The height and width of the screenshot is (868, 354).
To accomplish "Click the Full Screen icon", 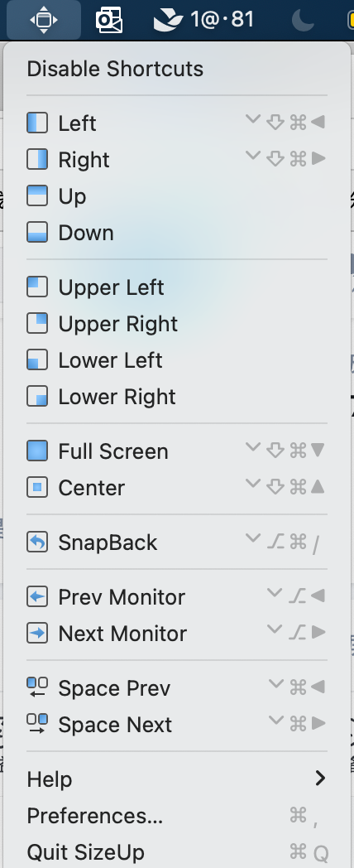I will 37,451.
